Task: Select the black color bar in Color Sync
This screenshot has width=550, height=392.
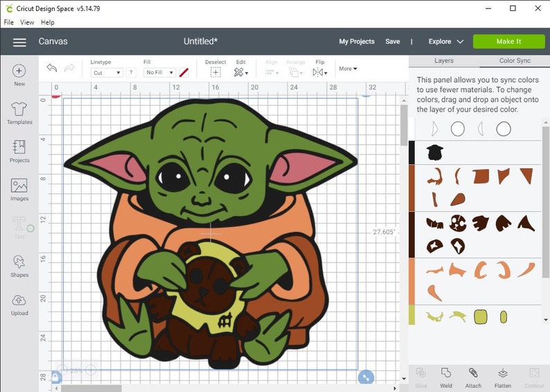Action: 411,152
